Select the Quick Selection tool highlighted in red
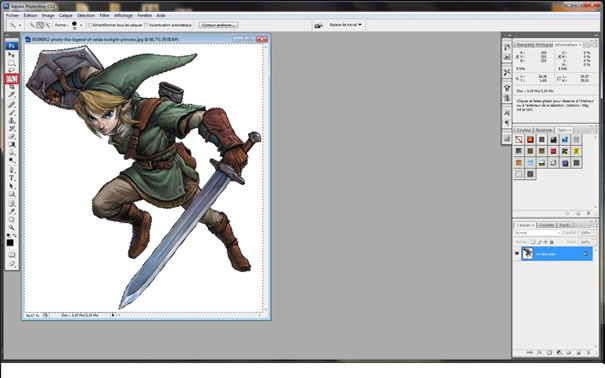 coord(12,79)
